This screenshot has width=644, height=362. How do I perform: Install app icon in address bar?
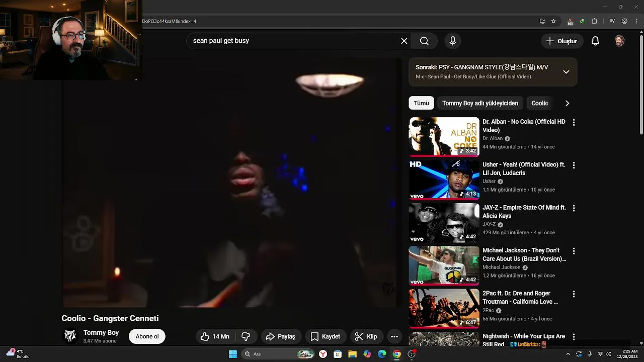(x=542, y=21)
